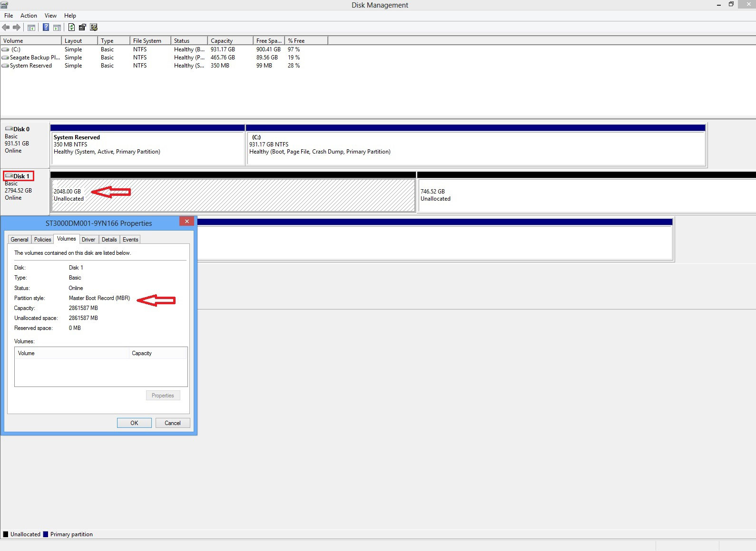This screenshot has width=756, height=551.
Task: Select the System Reserved volume icon in list
Action: (5, 66)
